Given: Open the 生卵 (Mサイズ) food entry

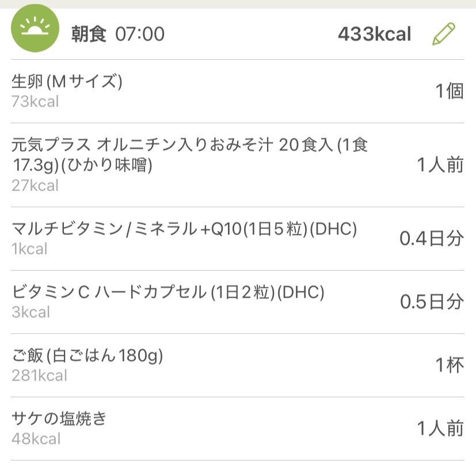Looking at the screenshot, I should 67,82.
